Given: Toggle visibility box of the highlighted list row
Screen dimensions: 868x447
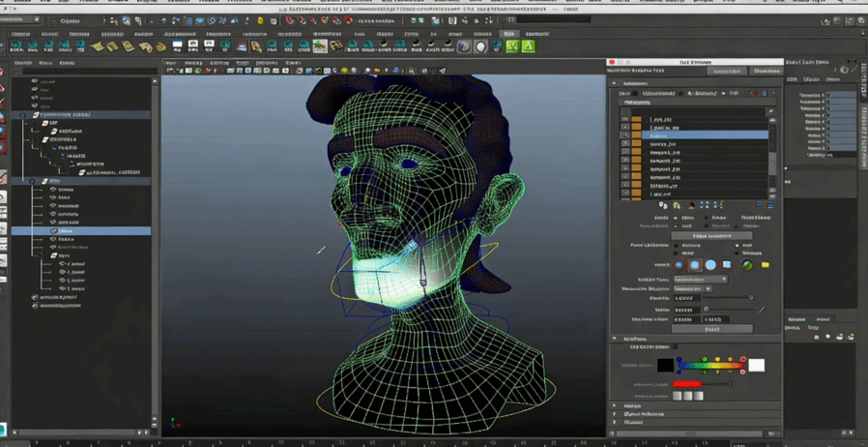Looking at the screenshot, I should [x=625, y=135].
